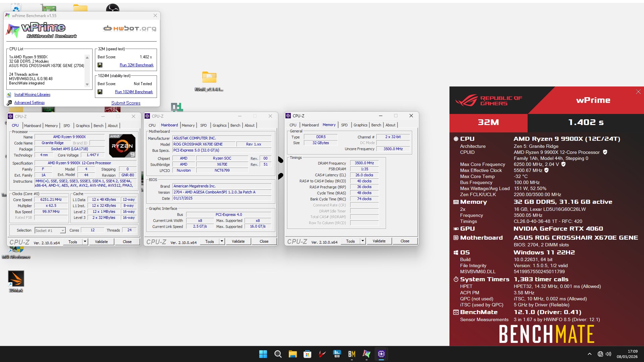Click Run 32M Benchmark link
The width and height of the screenshot is (644, 362).
pos(137,65)
